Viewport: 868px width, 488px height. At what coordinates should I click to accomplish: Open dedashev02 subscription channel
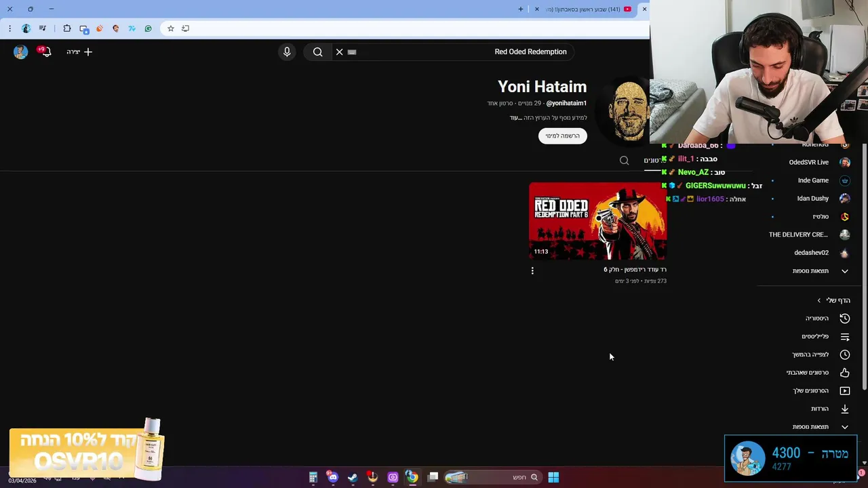[821, 253]
